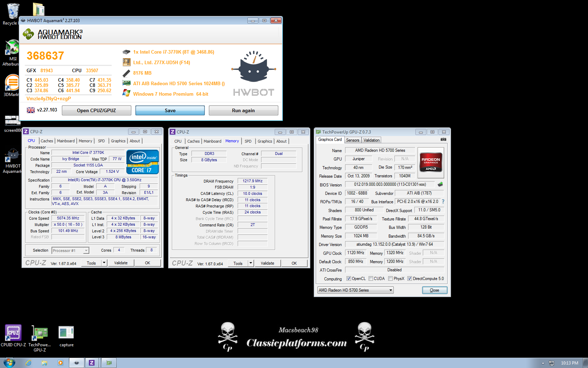Screen dimensions: 588x368
Task: Toggle the CUDA checkbox in GPU-Z
Action: (x=371, y=279)
